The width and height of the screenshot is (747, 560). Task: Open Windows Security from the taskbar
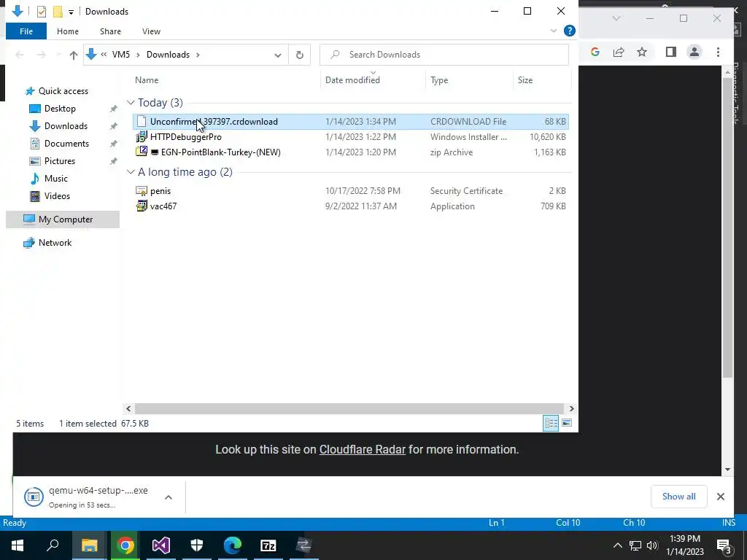(x=197, y=545)
